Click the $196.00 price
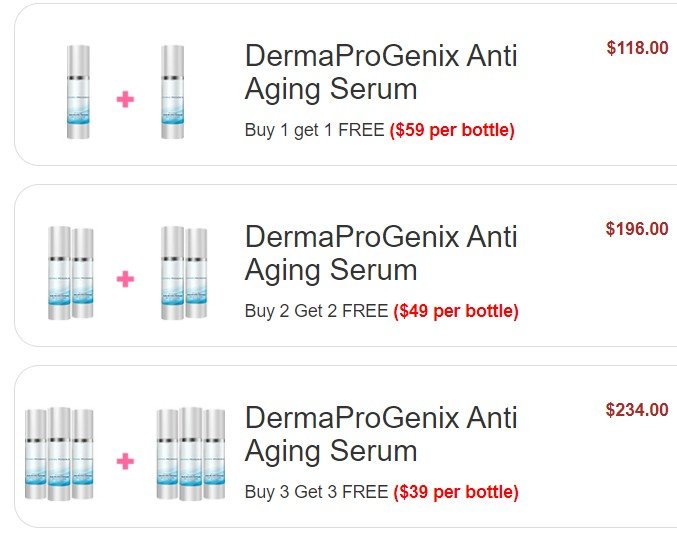Viewport: 677px width, 534px height. 637,229
